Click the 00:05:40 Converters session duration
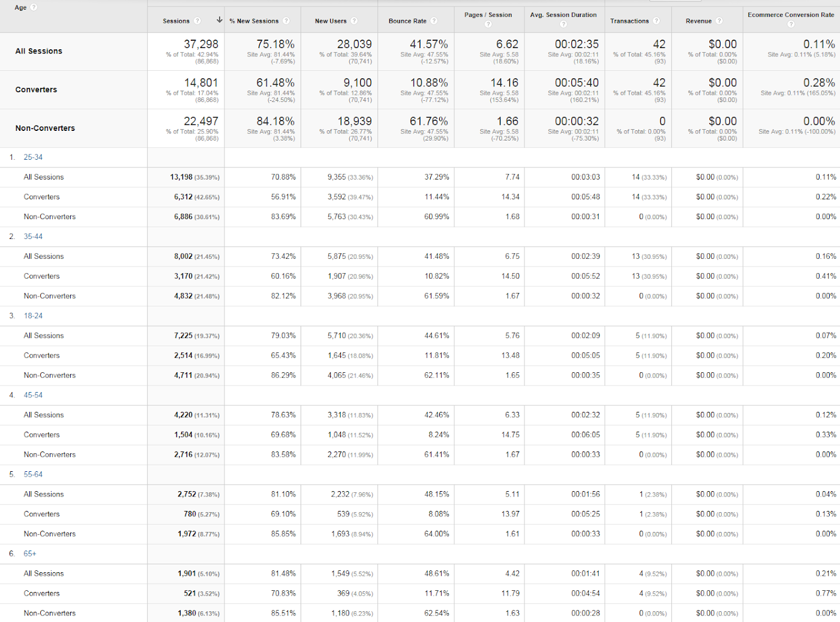840x622 pixels. (x=577, y=83)
